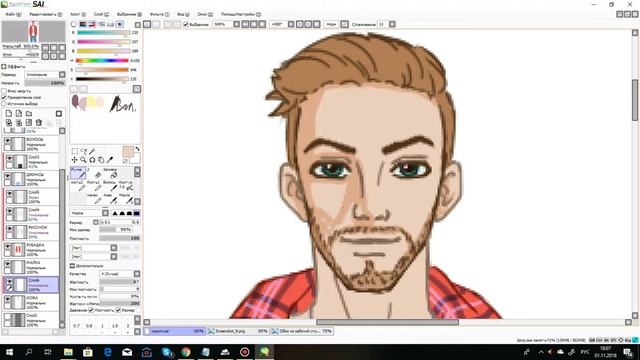Screen dimensions: 640x360
Task: Open the Холст canvas menu
Action: pyautogui.click(x=78, y=14)
